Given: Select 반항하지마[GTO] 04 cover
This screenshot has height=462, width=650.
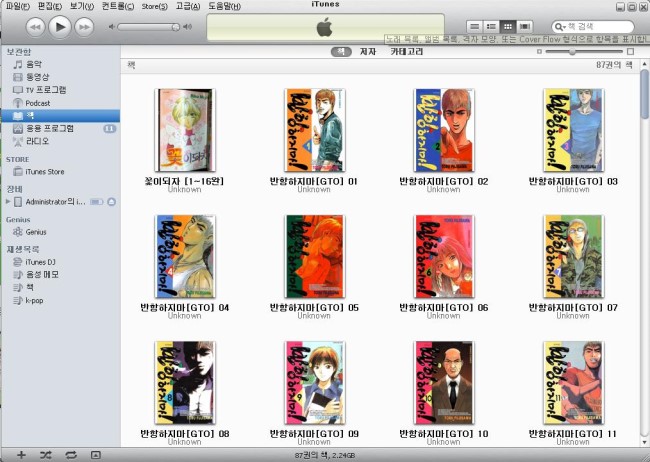Looking at the screenshot, I should tap(185, 256).
